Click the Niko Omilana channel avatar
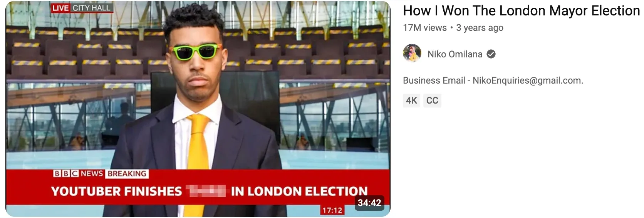 (412, 53)
